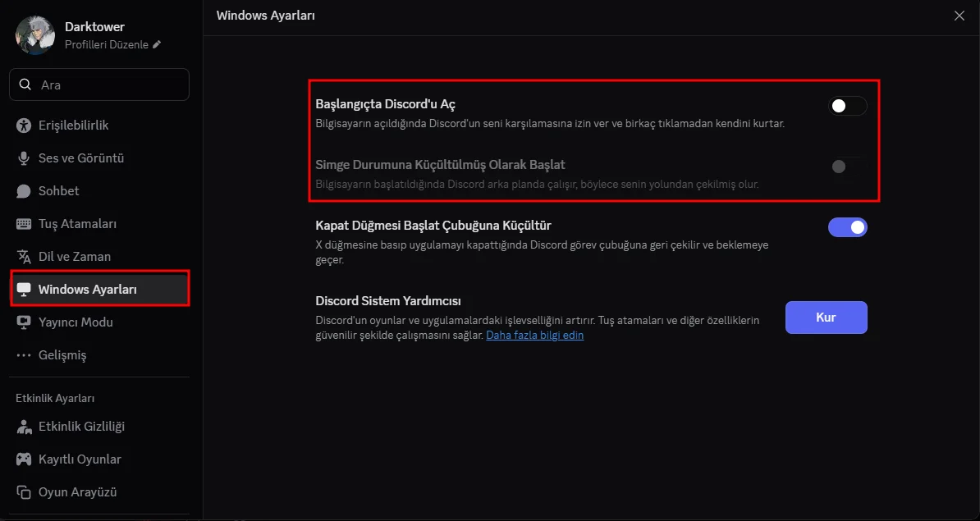The height and width of the screenshot is (521, 980).
Task: Click the Oyun Arayüzü overlay icon
Action: click(24, 492)
